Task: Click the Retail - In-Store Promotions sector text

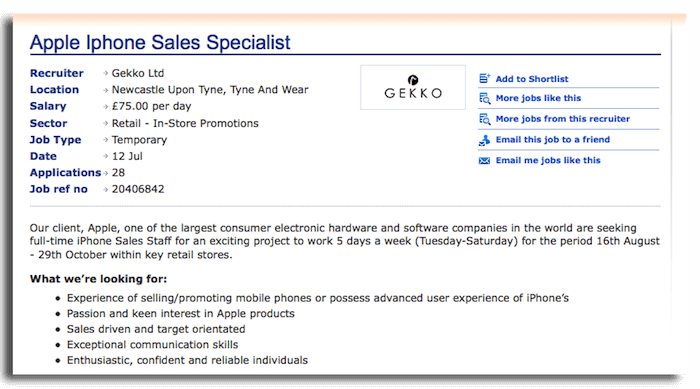Action: click(x=185, y=123)
